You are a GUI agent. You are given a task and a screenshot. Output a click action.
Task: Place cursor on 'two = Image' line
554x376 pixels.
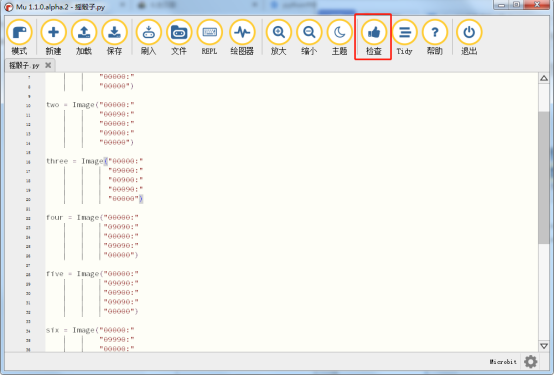click(90, 105)
